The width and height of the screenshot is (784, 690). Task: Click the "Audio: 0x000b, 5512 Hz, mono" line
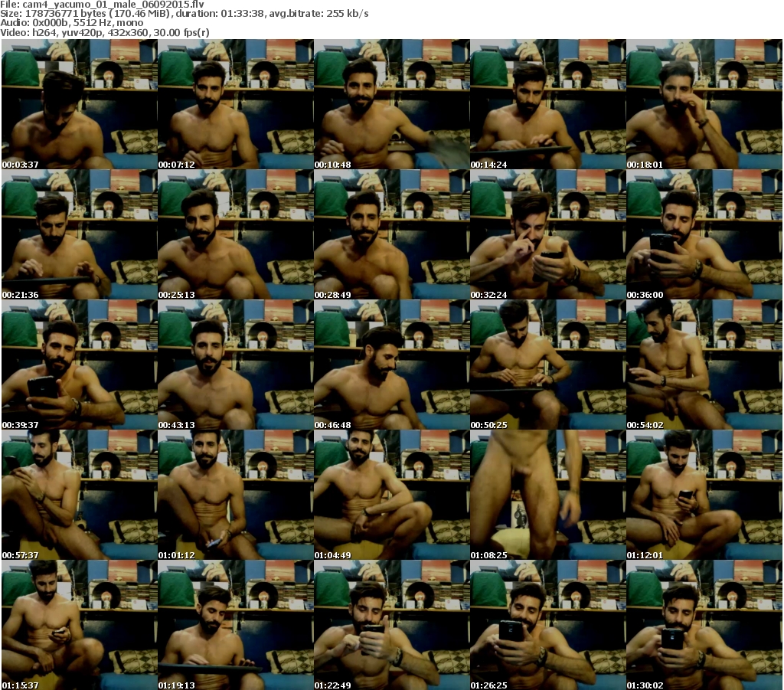[71, 23]
